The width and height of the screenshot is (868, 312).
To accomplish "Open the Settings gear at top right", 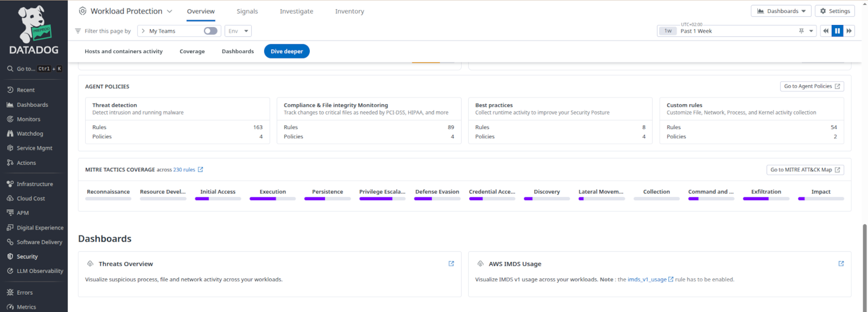I will (835, 11).
